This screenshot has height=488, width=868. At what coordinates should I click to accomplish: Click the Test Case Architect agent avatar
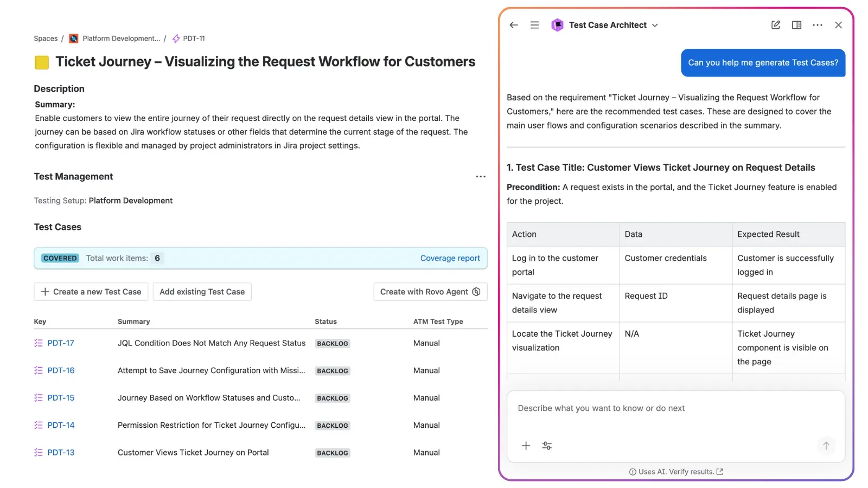pos(557,25)
